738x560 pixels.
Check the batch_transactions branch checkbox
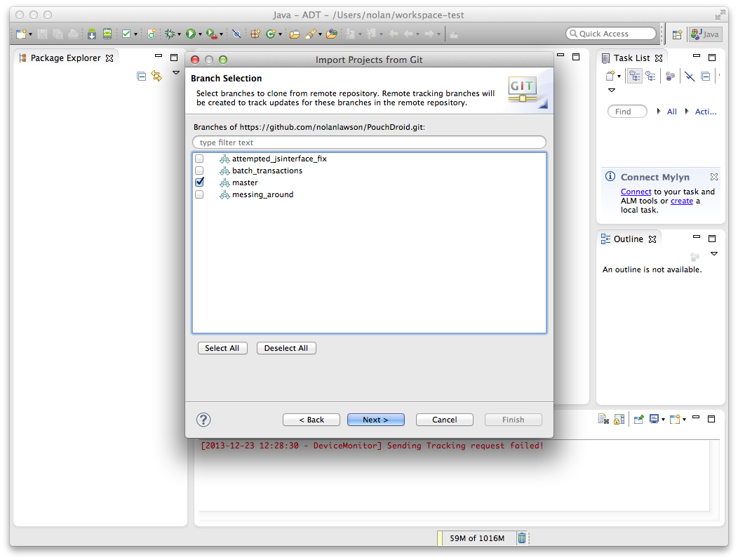199,171
